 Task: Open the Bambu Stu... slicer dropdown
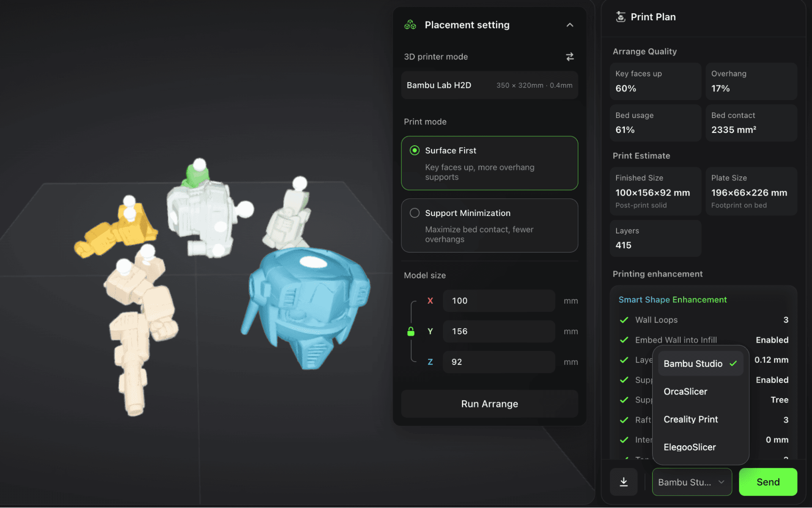click(x=692, y=482)
